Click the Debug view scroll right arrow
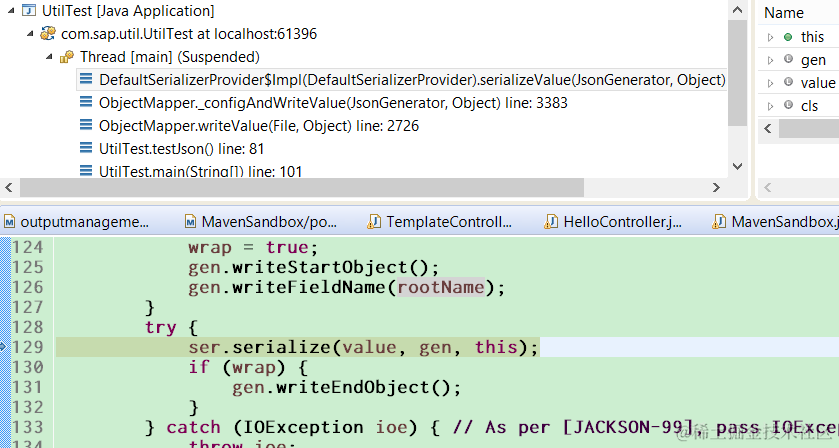839x448 pixels. click(716, 187)
